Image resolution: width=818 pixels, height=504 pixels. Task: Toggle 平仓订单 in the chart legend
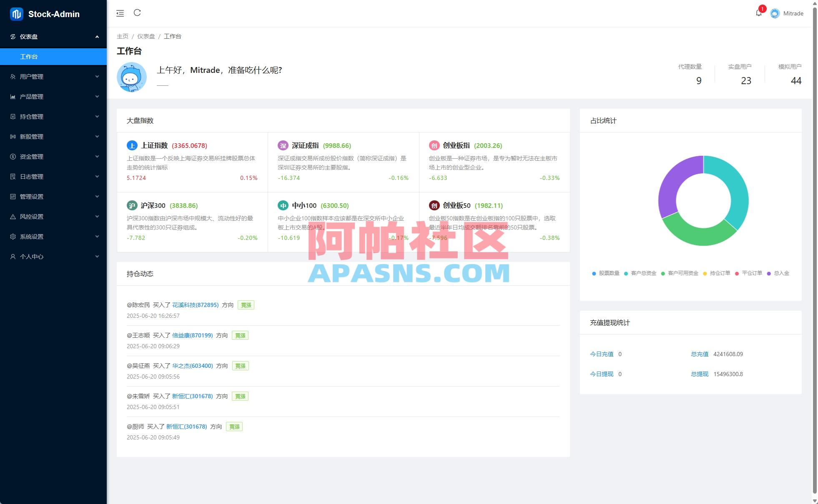coord(753,273)
